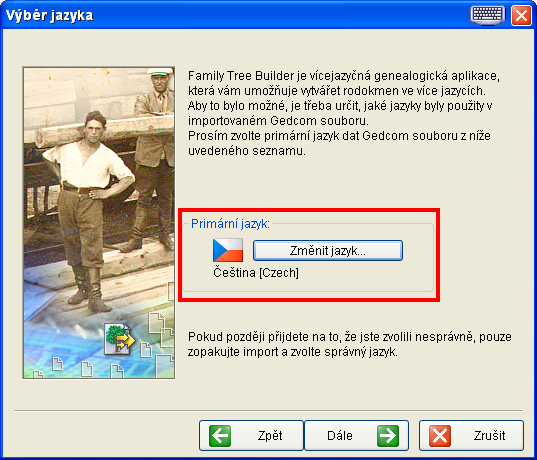Close the Výběr jazyka dialog
Viewport: 537px width, 460px height.
pyautogui.click(x=521, y=15)
